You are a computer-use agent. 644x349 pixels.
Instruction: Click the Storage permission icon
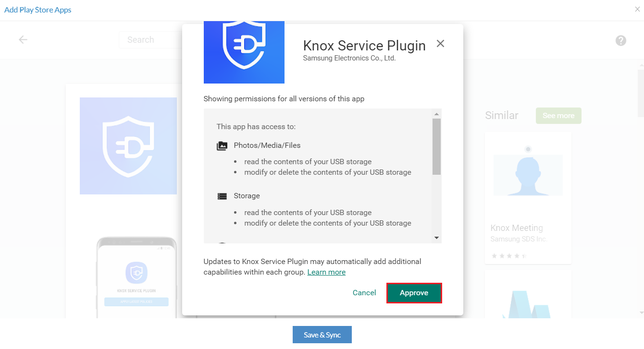pyautogui.click(x=222, y=196)
